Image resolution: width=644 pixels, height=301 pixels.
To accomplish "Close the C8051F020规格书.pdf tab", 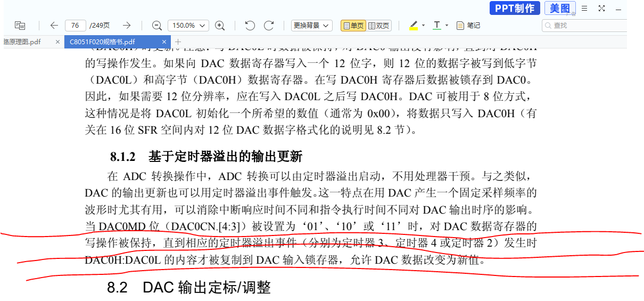I will point(164,42).
